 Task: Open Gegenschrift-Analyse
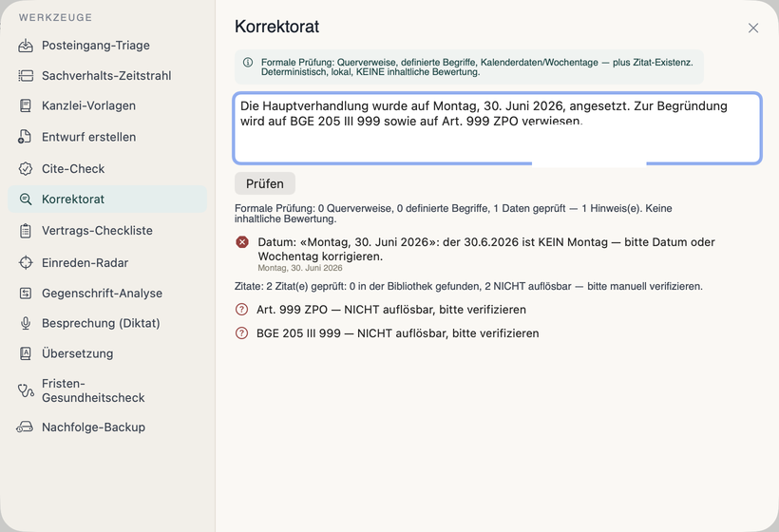[107, 294]
